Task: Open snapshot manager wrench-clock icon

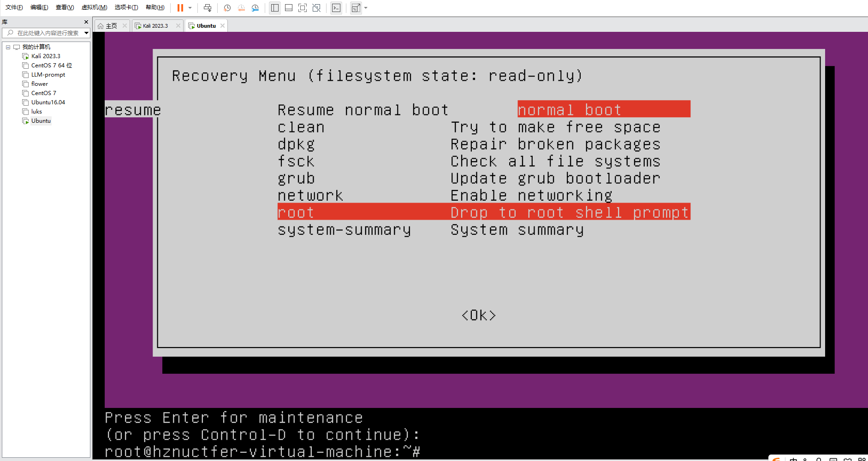Action: [x=255, y=8]
